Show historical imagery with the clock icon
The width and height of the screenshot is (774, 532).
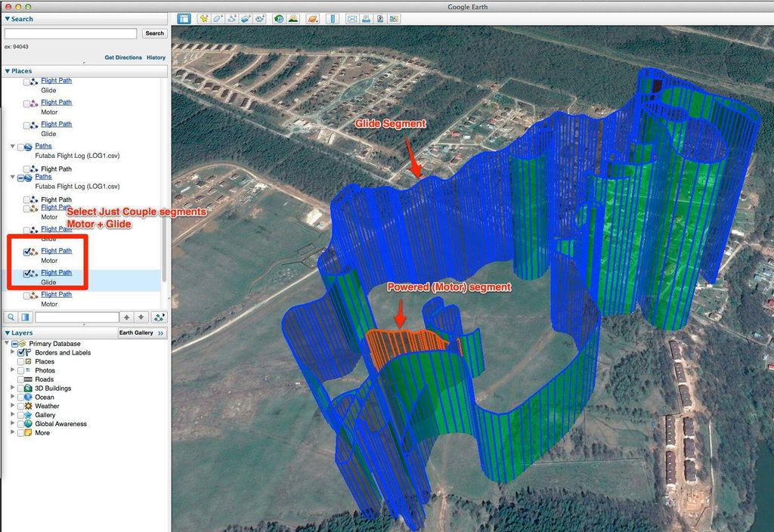[279, 19]
